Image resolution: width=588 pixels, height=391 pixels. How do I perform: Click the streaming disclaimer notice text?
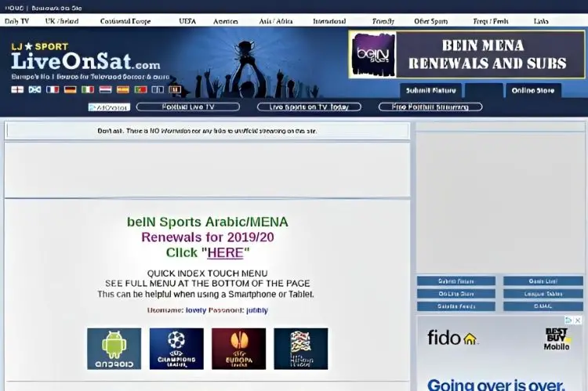207,131
